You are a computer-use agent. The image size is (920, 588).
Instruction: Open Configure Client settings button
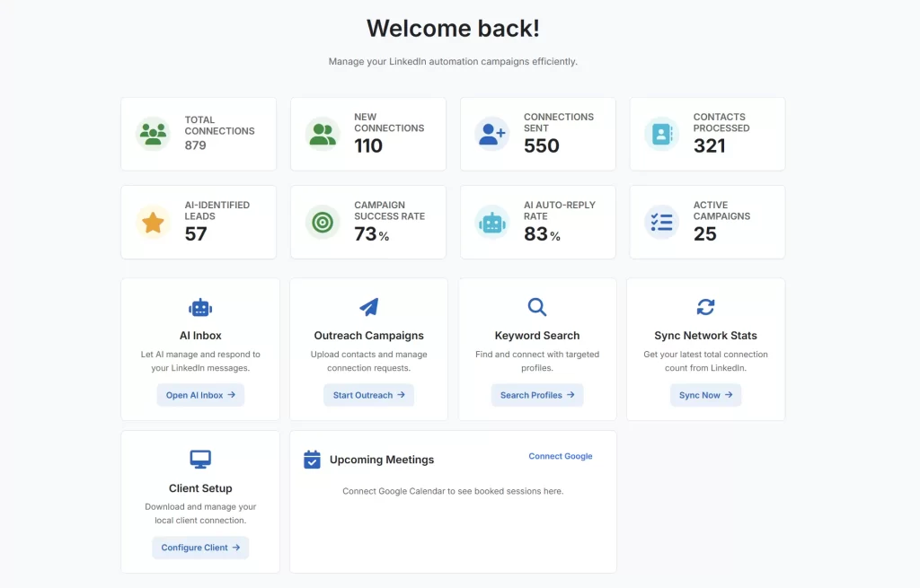click(200, 548)
